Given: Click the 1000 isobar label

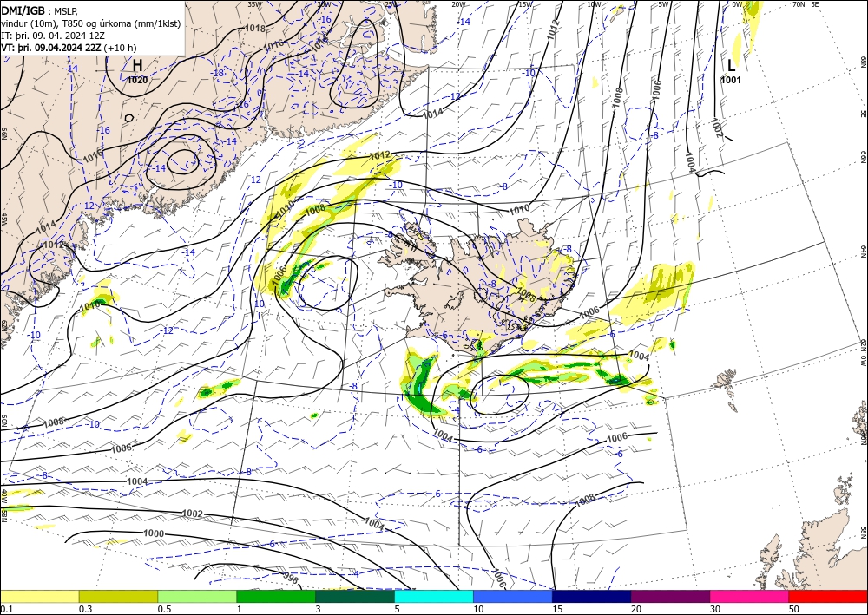Looking at the screenshot, I should [154, 533].
